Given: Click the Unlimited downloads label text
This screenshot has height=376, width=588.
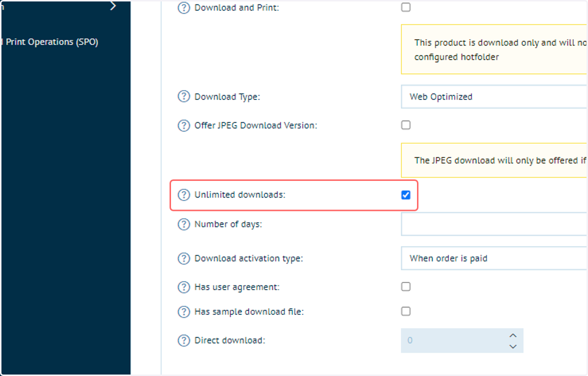Looking at the screenshot, I should 240,195.
